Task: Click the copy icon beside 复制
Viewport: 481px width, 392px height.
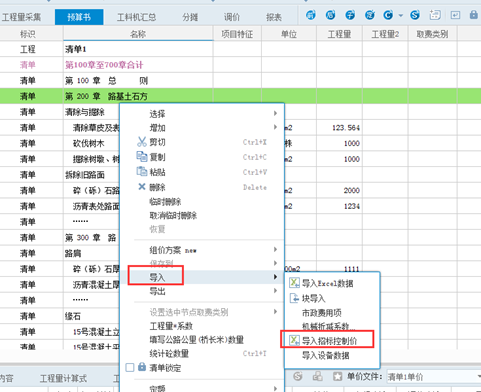Action: [142, 156]
